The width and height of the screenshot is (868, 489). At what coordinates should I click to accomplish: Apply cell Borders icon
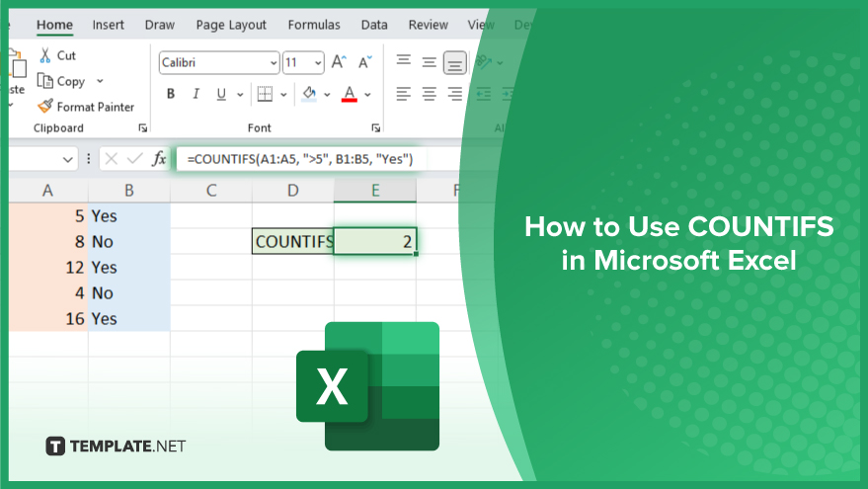[x=265, y=94]
